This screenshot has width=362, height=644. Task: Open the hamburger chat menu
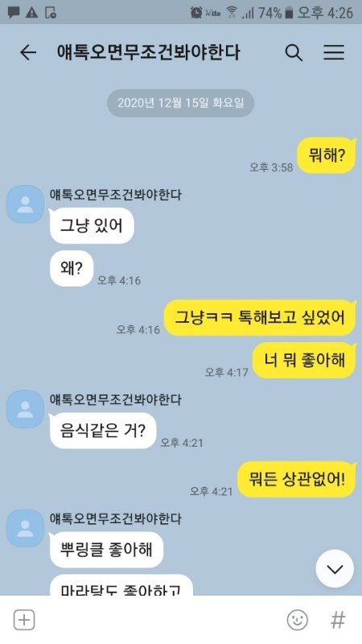334,52
